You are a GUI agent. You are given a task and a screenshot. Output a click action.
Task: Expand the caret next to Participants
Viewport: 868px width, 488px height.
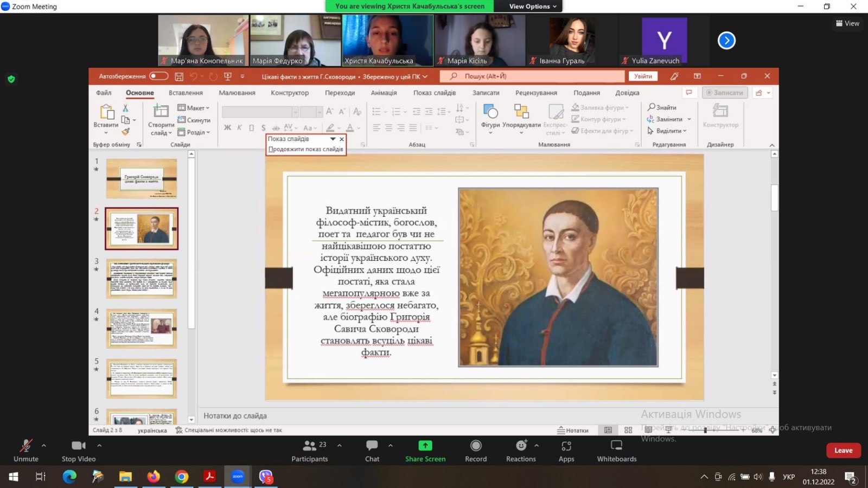click(340, 446)
